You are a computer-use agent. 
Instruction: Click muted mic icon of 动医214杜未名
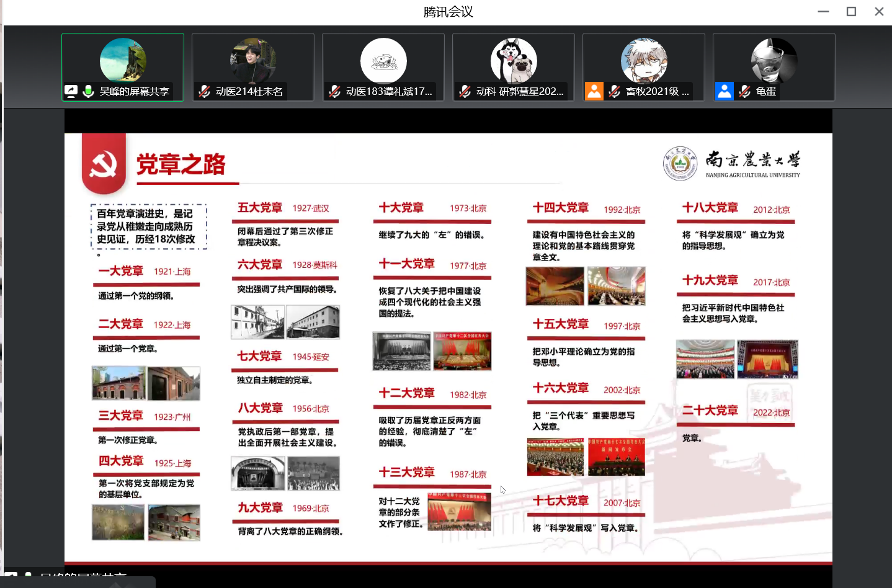[x=204, y=91]
